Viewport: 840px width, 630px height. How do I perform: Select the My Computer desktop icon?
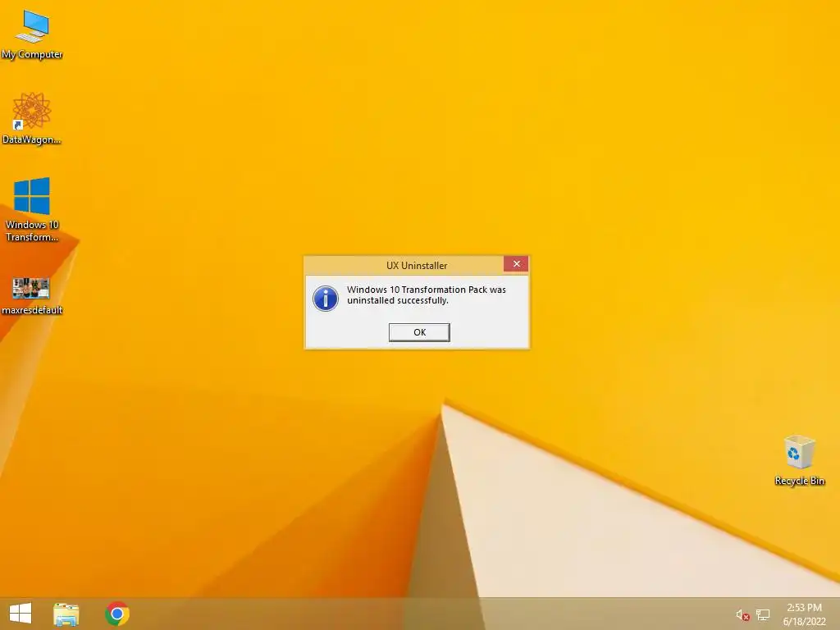pyautogui.click(x=32, y=35)
